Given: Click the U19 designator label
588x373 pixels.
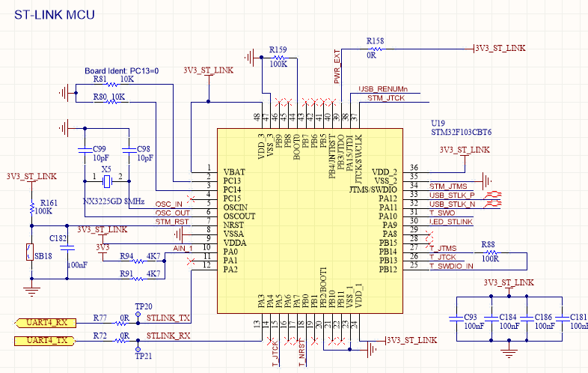Looking at the screenshot, I should click(438, 123).
